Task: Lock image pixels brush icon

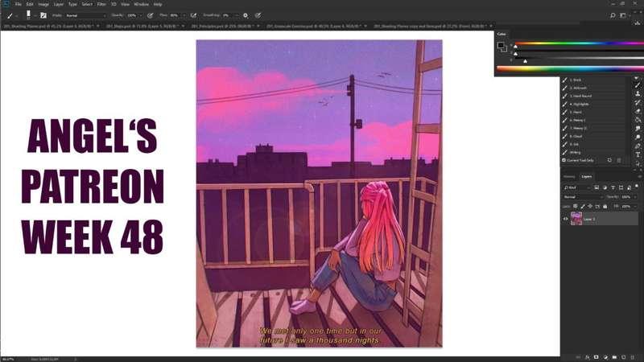Action: [x=583, y=207]
